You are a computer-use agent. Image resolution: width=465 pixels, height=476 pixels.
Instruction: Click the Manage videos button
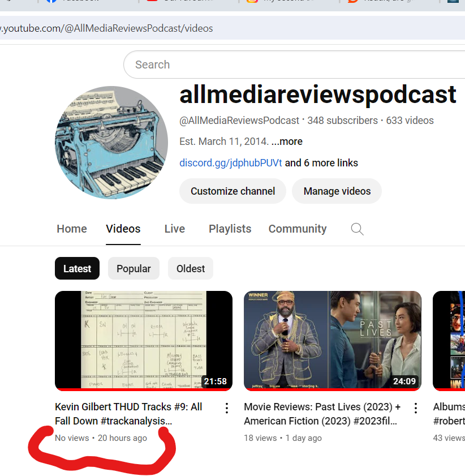tap(337, 191)
